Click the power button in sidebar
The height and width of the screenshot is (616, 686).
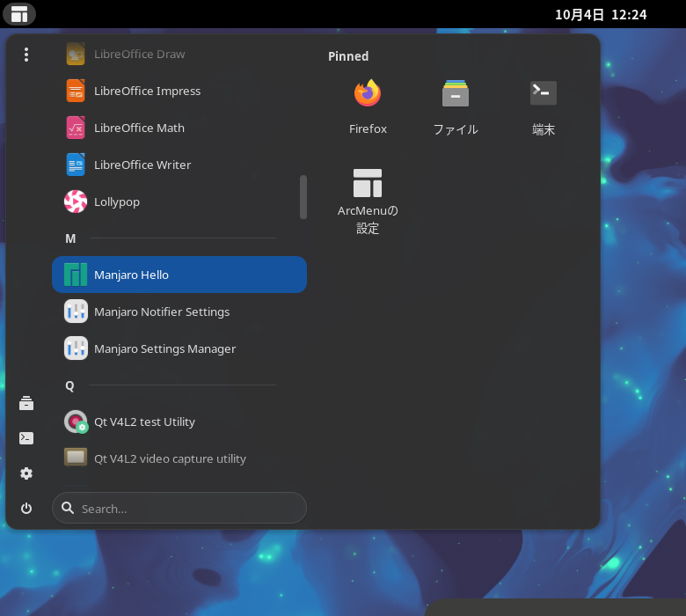[x=26, y=509]
